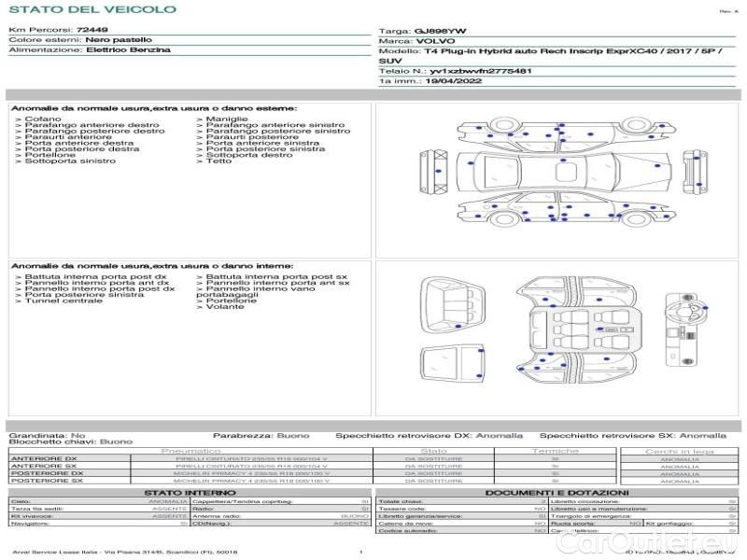This screenshot has height=560, width=747.
Task: Click the 'Grandinata: No' field
Action: click(x=47, y=436)
